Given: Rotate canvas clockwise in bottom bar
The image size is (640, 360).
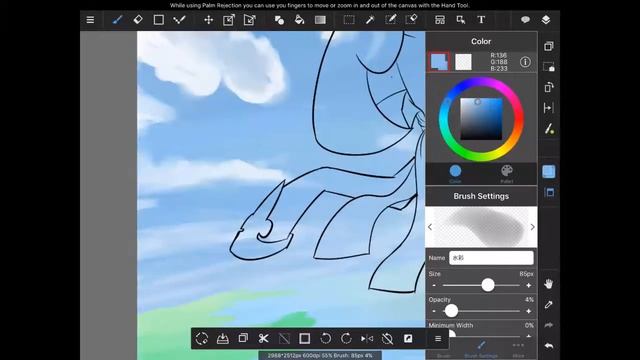Looking at the screenshot, I should coord(346,338).
